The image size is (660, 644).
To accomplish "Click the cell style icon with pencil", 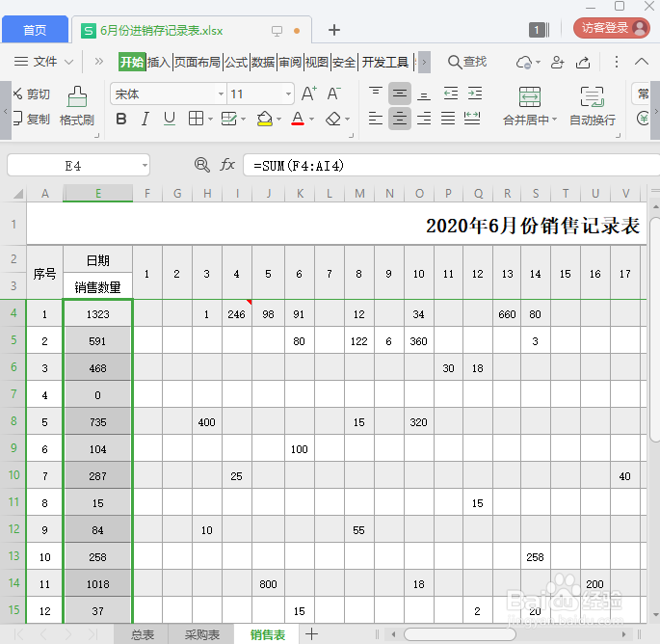I will coord(229,119).
